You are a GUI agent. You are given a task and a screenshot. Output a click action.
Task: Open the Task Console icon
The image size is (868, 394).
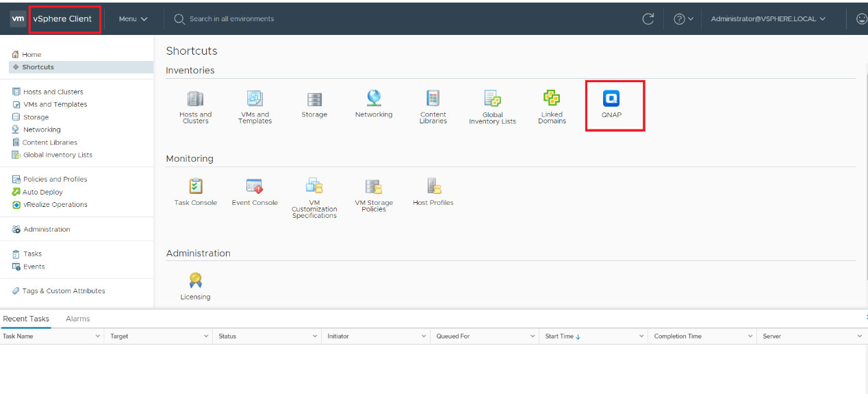(196, 186)
